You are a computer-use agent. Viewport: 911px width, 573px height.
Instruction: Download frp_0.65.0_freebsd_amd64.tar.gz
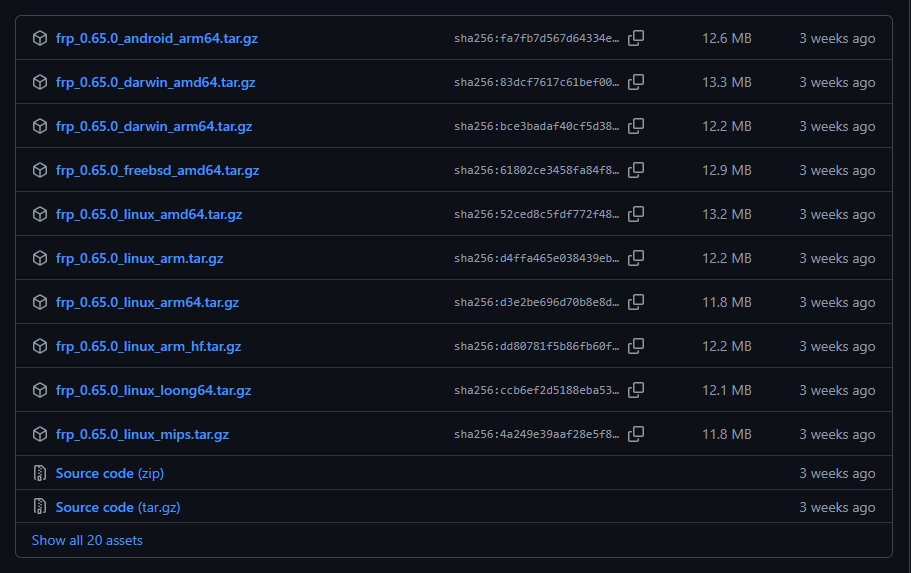coord(157,170)
